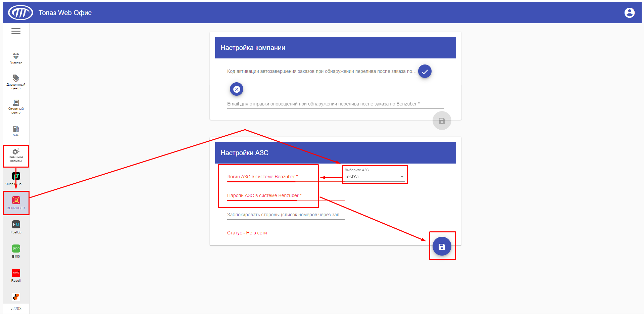Open the hamburger navigation menu
Screen dimensions: 644x314
pyautogui.click(x=16, y=31)
